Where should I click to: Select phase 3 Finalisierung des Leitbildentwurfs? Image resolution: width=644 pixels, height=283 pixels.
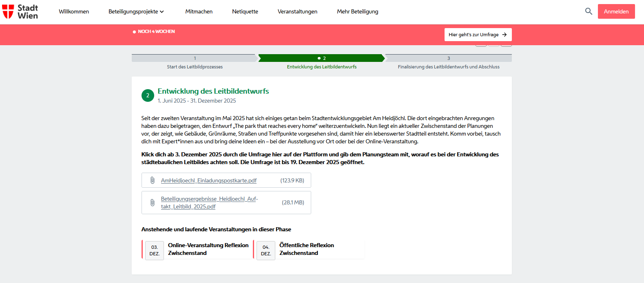click(x=448, y=58)
